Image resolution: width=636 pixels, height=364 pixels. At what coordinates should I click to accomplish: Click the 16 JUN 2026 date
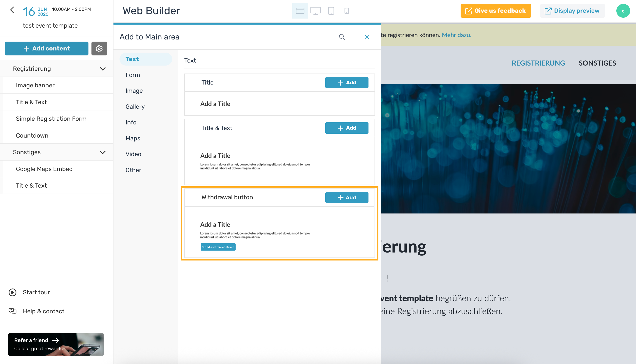tap(36, 11)
